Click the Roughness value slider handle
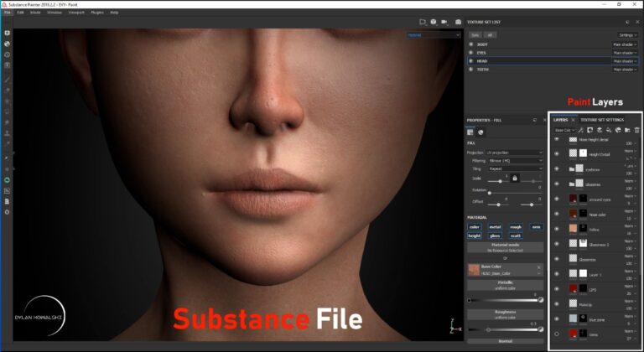This screenshot has width=644, height=352. (488, 329)
